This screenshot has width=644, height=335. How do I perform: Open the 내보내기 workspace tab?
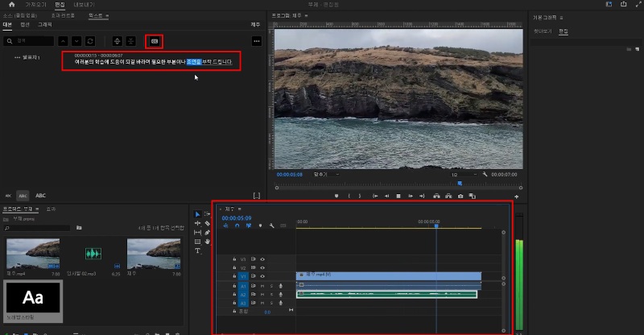(x=85, y=4)
